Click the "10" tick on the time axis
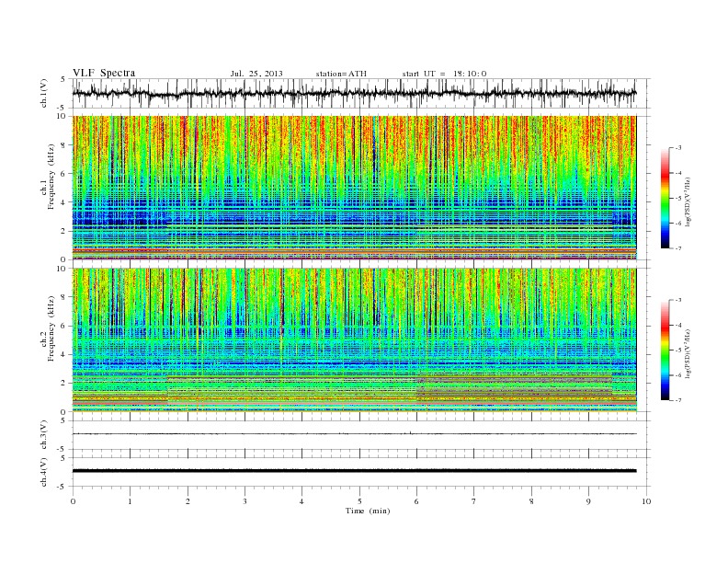 click(x=646, y=501)
